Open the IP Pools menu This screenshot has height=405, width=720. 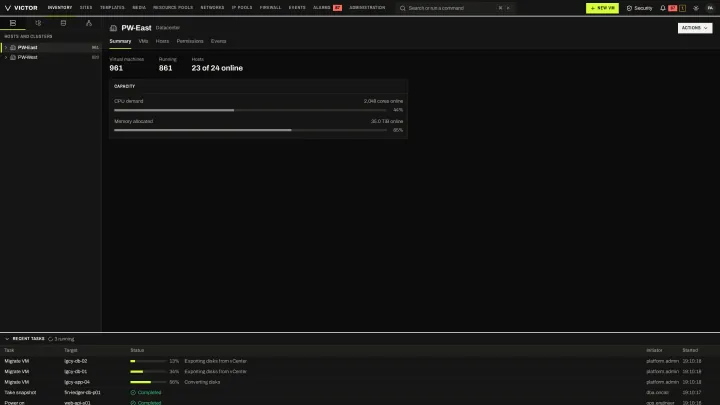coord(242,8)
